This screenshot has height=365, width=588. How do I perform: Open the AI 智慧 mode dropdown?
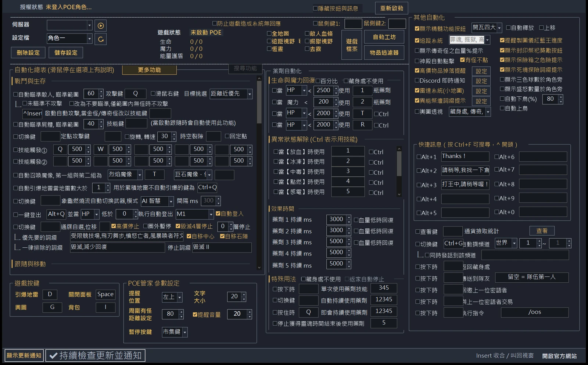click(157, 201)
